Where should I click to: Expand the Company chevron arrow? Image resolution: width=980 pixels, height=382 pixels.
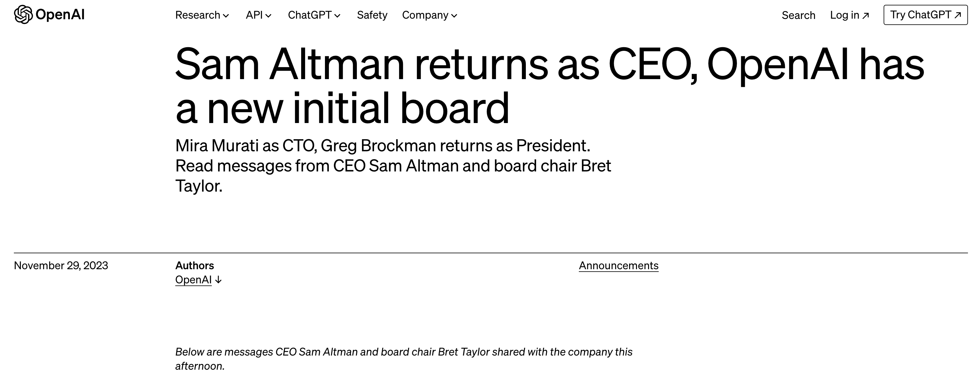point(454,16)
